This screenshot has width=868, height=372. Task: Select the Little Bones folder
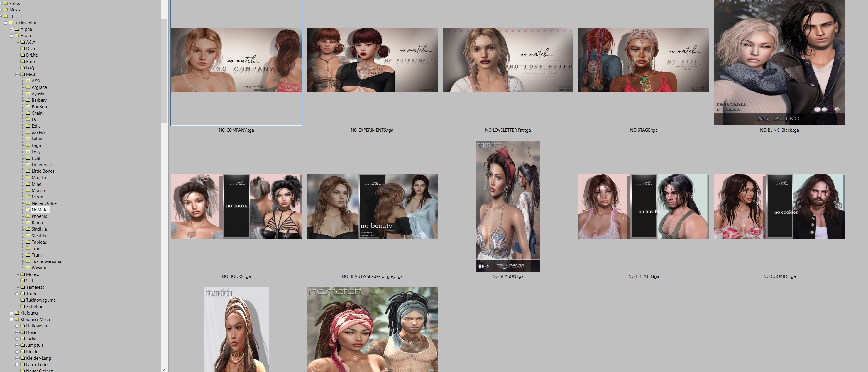[x=43, y=171]
